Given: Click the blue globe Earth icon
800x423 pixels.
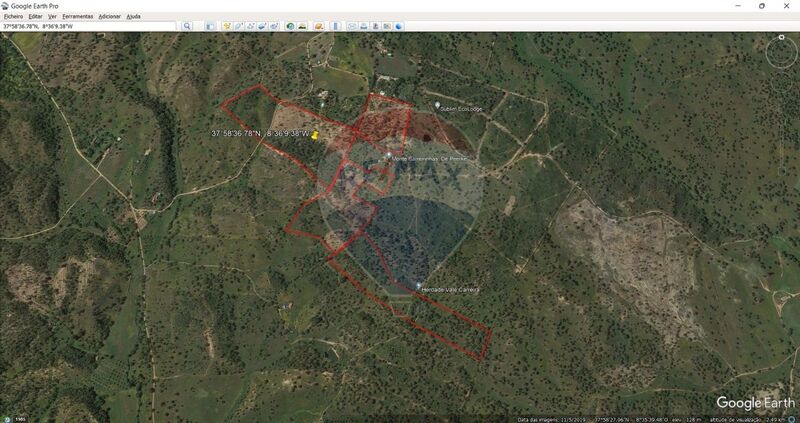Looking at the screenshot, I should [399, 26].
